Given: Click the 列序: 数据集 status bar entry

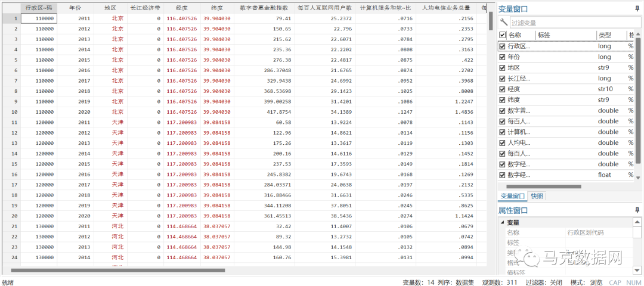Looking at the screenshot, I should (457, 282).
